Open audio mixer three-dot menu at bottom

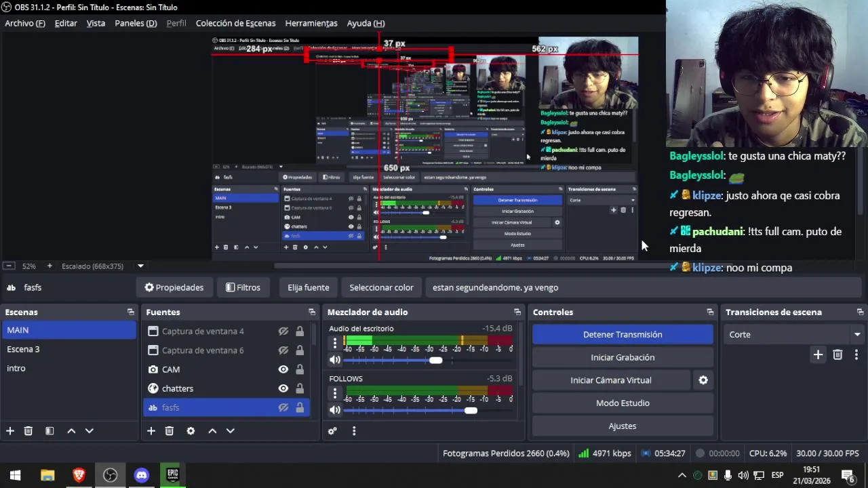click(x=353, y=430)
